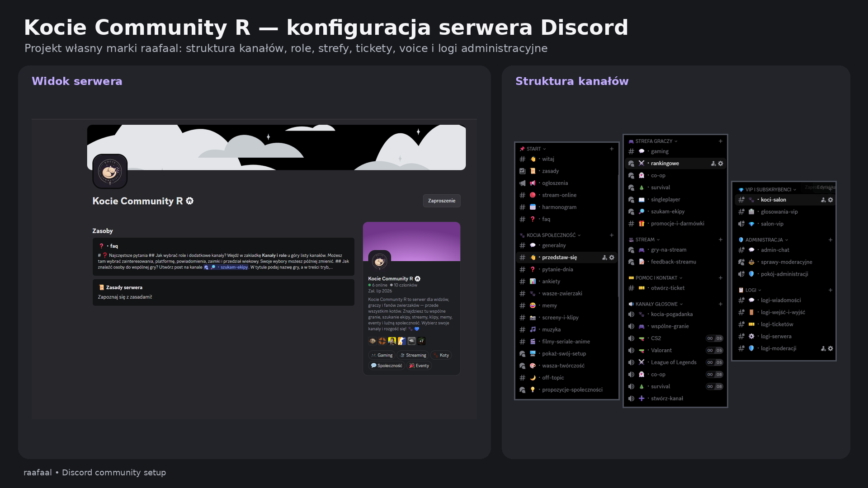
Task: Follow the szukam-ekipy channel link in faq
Action: pyautogui.click(x=226, y=267)
